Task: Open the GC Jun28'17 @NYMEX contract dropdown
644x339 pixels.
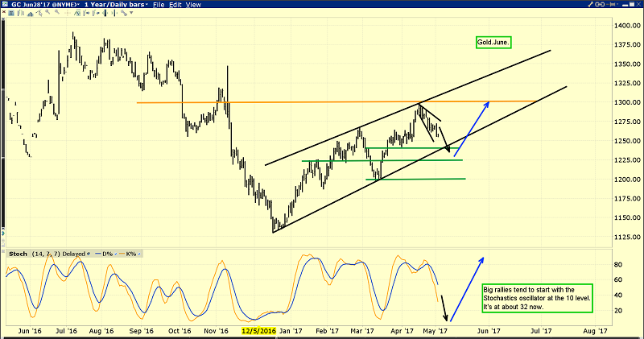Action: [x=45, y=5]
